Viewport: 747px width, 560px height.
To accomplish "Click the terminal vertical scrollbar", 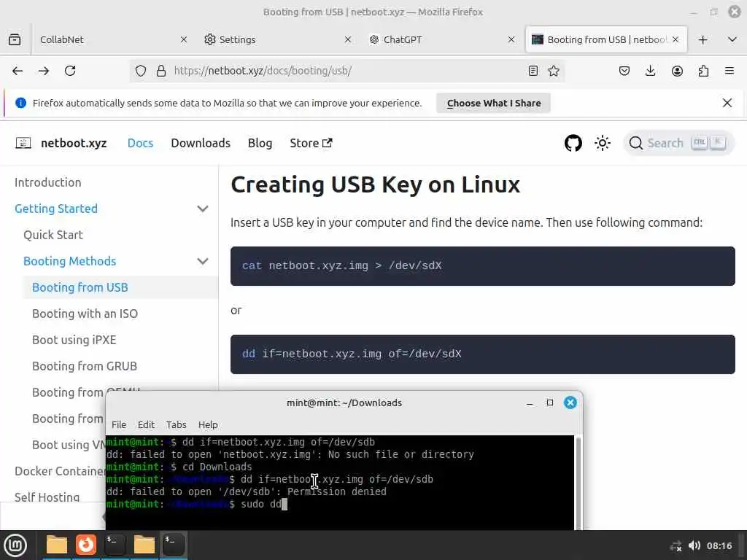I will click(x=578, y=482).
